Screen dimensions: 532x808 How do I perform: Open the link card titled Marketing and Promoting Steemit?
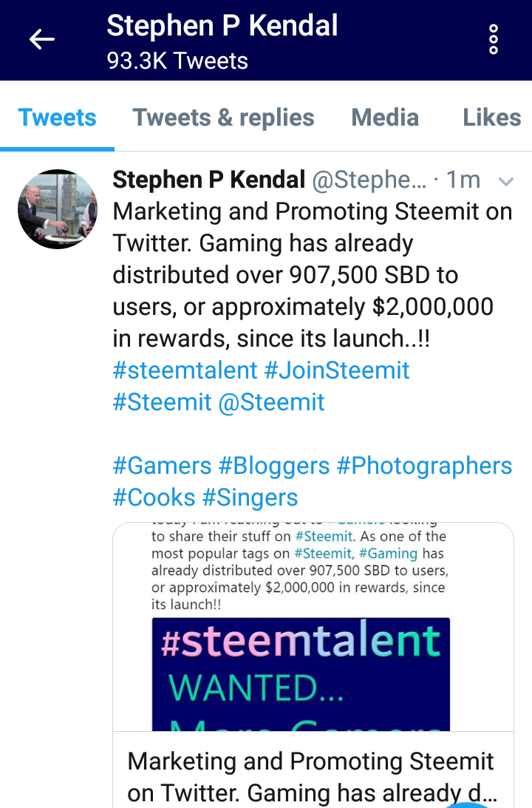coord(313,770)
